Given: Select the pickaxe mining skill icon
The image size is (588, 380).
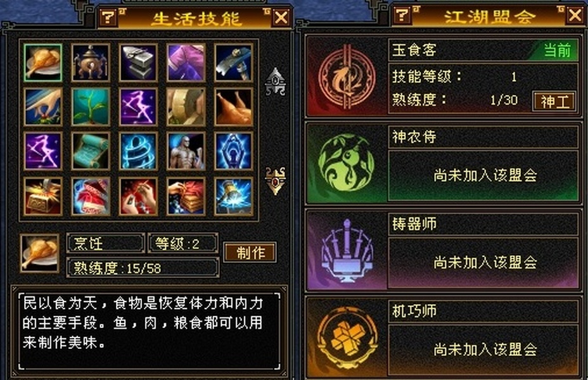Looking at the screenshot, I should point(234,63).
